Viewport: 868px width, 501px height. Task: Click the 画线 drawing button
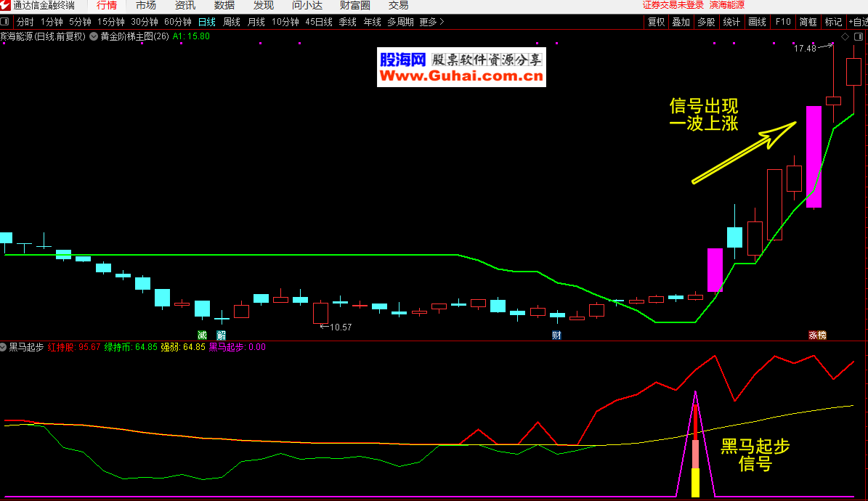click(x=757, y=23)
